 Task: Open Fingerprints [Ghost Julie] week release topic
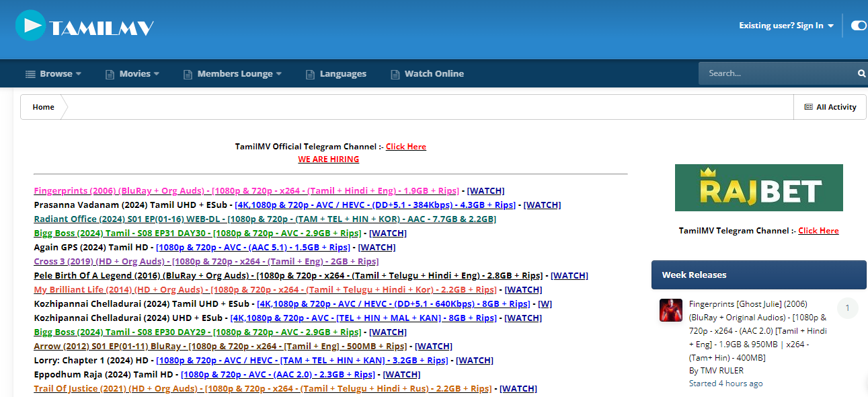tap(758, 331)
